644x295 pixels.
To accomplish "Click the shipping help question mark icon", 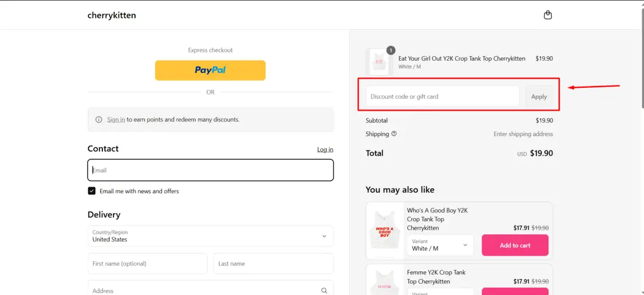I will coord(394,134).
